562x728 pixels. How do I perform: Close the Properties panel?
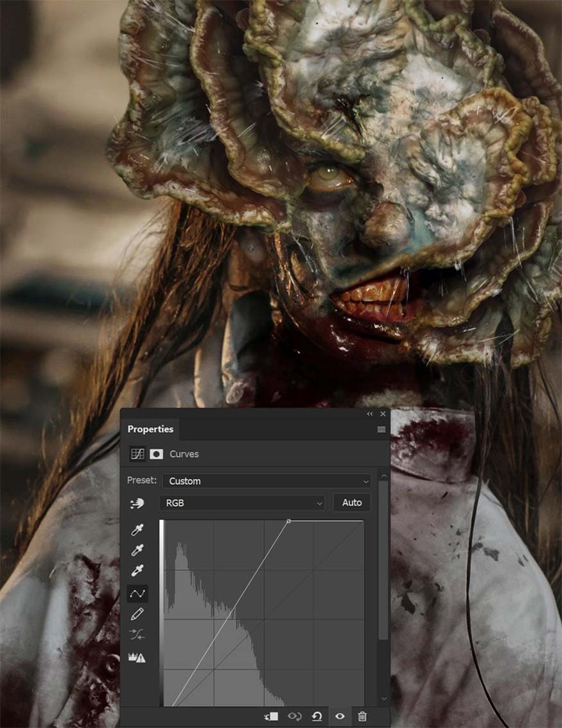pos(383,413)
